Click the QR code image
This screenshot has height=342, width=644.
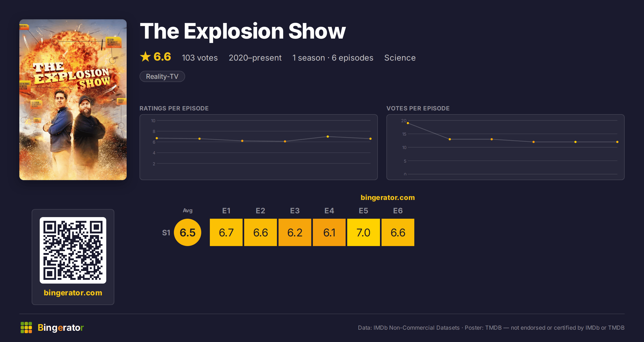pos(73,250)
